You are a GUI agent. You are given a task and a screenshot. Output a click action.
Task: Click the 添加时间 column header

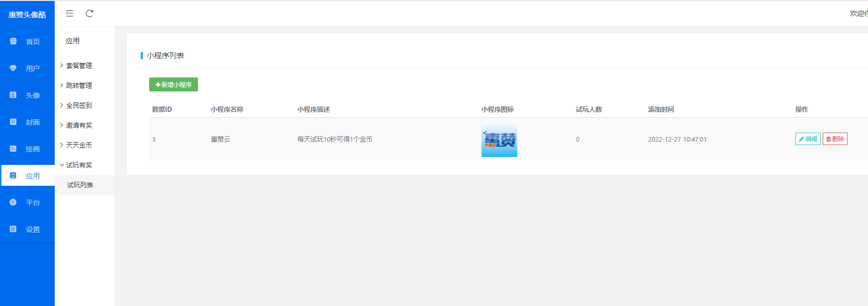661,109
